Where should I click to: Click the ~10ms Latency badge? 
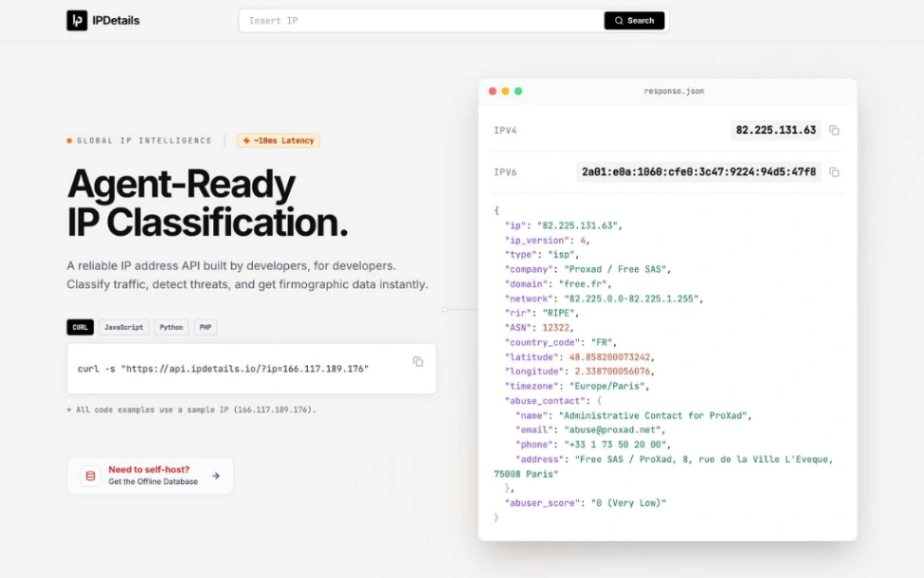279,141
